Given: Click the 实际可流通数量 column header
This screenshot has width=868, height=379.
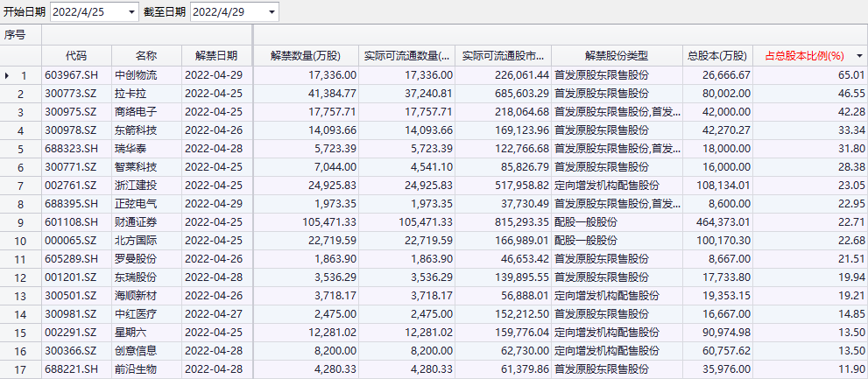Looking at the screenshot, I should click(407, 56).
